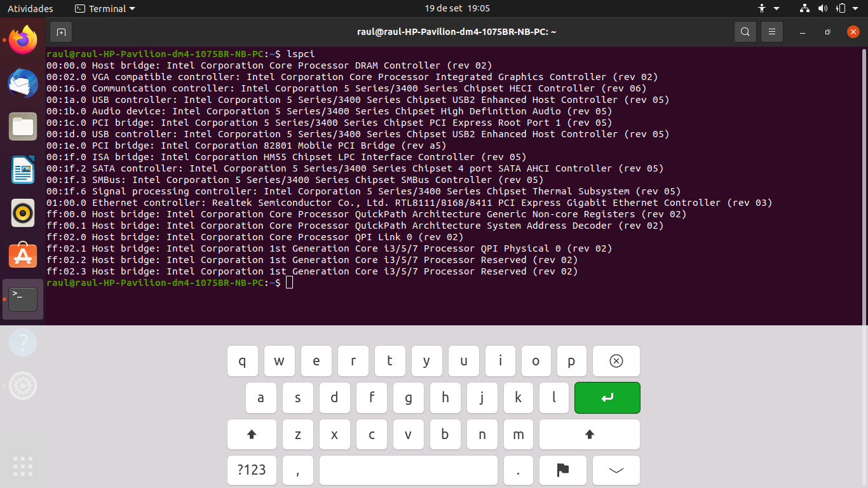The image size is (868, 488).
Task: Open the clock calendar 19 de set 19:05
Action: click(458, 8)
